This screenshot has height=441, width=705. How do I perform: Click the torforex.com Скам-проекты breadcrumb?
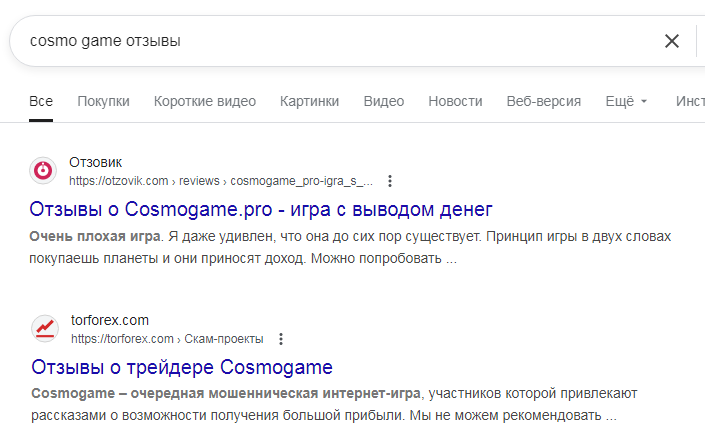(167, 339)
